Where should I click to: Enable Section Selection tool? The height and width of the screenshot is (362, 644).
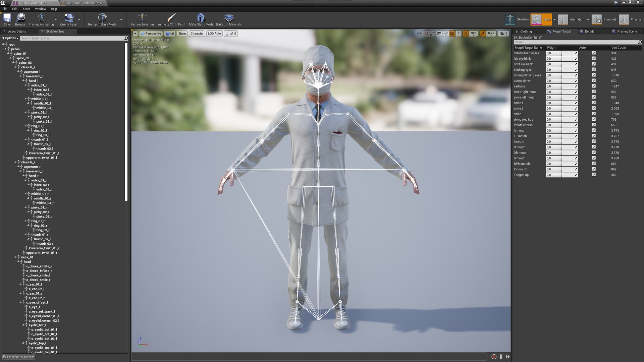[142, 19]
